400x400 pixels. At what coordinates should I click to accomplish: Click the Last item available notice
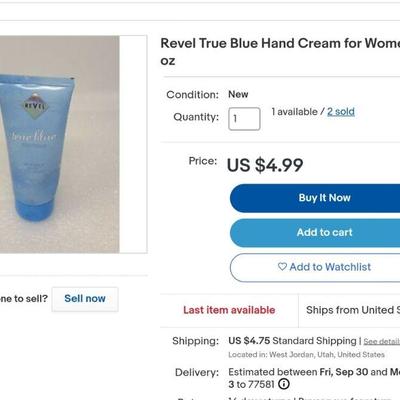(229, 310)
